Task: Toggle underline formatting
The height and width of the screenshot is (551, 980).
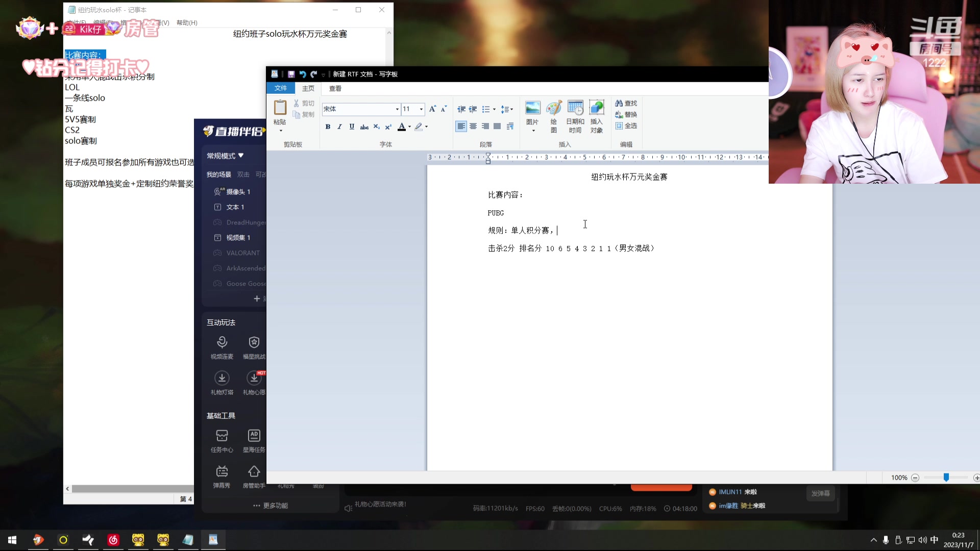Action: click(352, 127)
